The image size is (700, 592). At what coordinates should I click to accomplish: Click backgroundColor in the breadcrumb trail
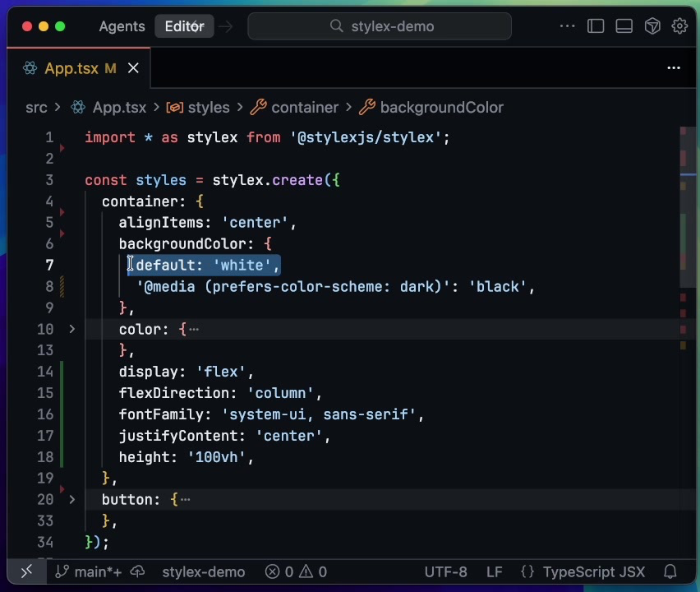[x=441, y=108]
